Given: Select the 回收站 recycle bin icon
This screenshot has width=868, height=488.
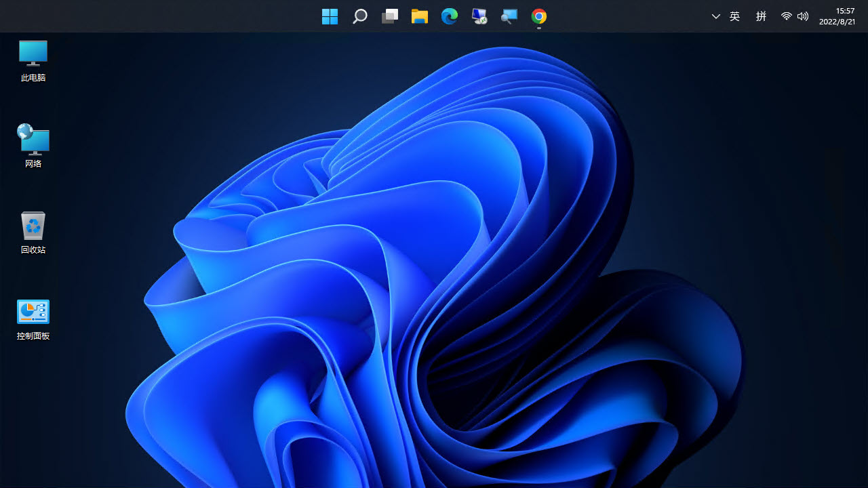Looking at the screenshot, I should point(33,232).
